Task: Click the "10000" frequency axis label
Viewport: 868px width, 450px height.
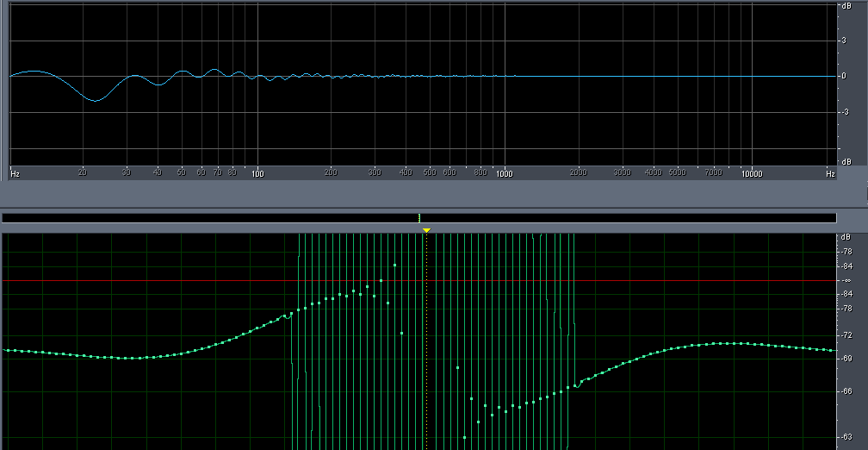Action: click(x=752, y=173)
